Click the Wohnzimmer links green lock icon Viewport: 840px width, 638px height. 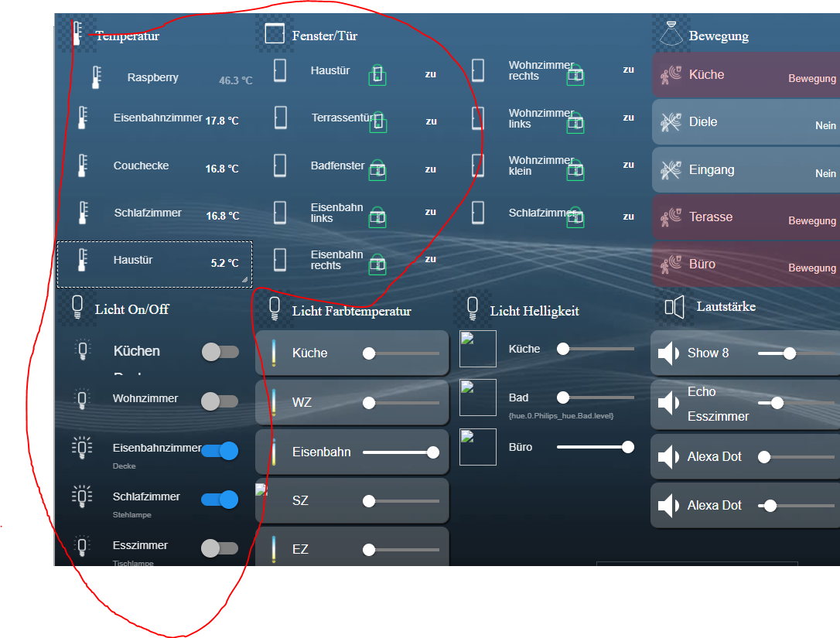tap(575, 123)
